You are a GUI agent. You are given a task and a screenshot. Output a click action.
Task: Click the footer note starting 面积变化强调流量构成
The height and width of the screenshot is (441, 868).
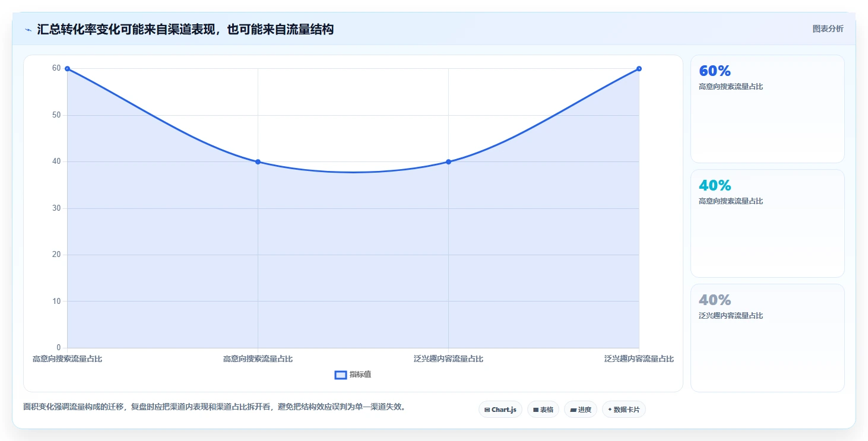(214, 407)
